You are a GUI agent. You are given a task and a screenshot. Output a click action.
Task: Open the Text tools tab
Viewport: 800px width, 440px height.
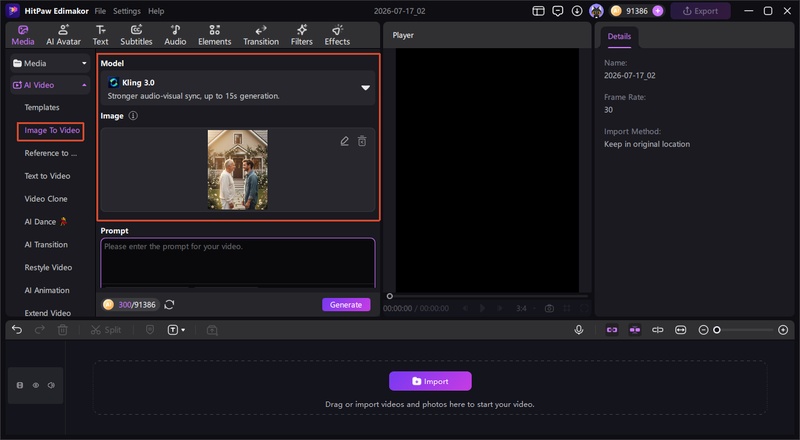tap(101, 35)
